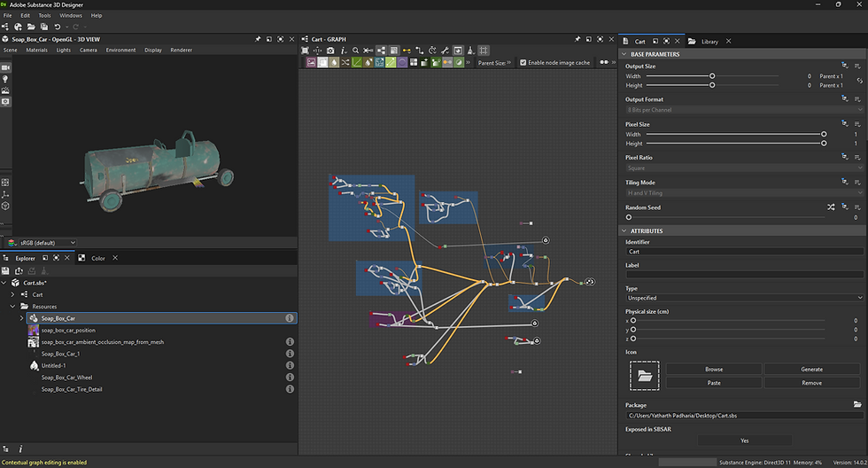Collapse the BASE PARAMETERS section

(624, 54)
